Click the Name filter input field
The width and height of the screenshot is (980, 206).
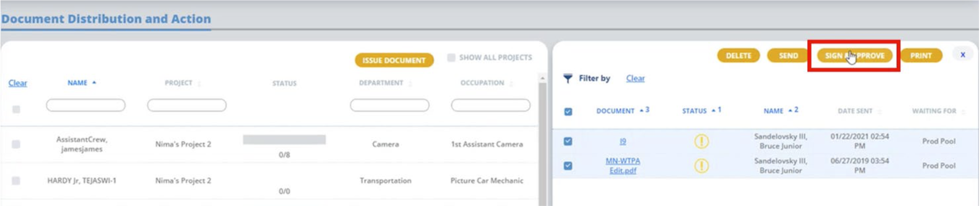pyautogui.click(x=86, y=105)
